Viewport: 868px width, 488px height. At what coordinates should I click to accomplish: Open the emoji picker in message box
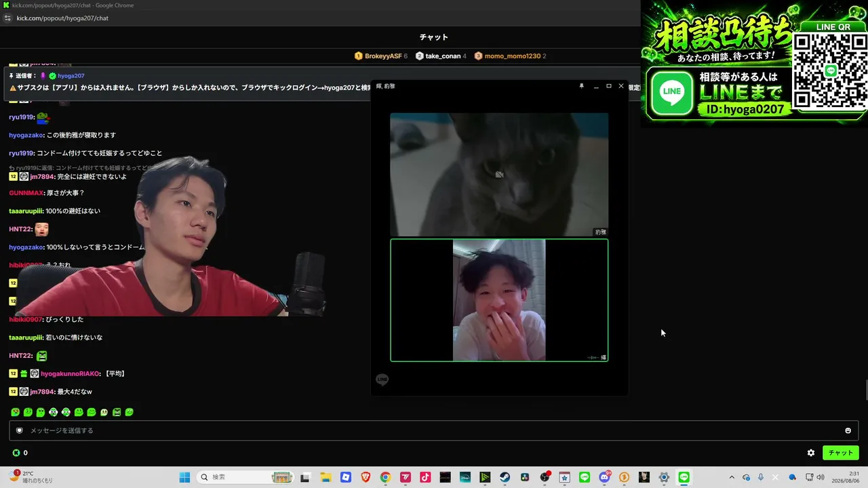coord(848,430)
